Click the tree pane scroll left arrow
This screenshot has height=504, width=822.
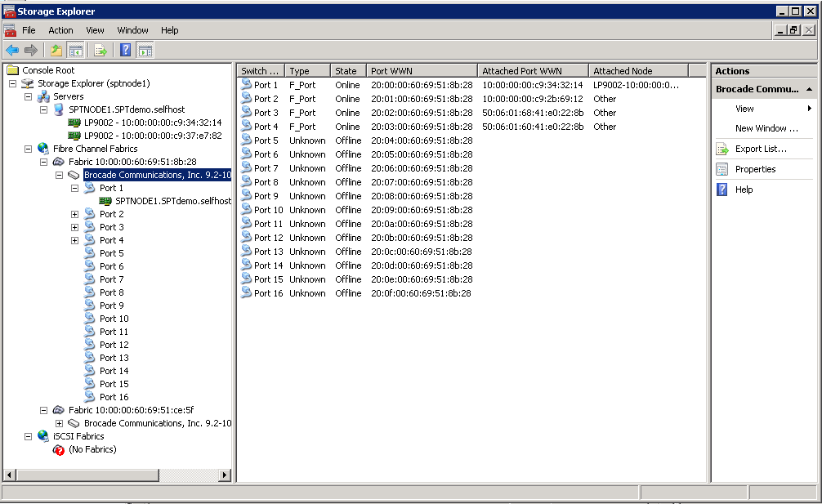9,475
